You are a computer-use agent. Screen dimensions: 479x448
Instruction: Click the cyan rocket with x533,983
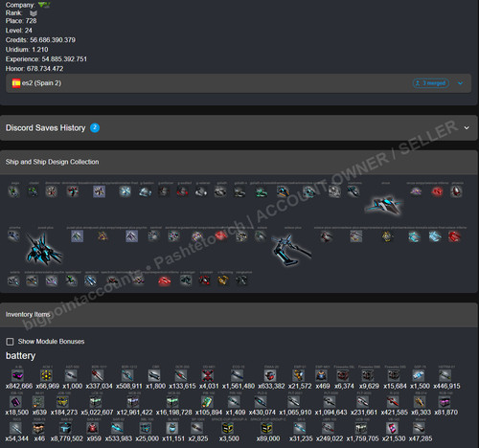(x=117, y=428)
